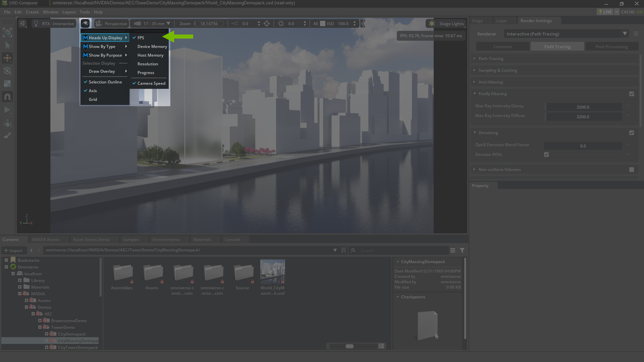This screenshot has height=362, width=644.
Task: Click the eye display-options icon
Action: click(x=85, y=23)
